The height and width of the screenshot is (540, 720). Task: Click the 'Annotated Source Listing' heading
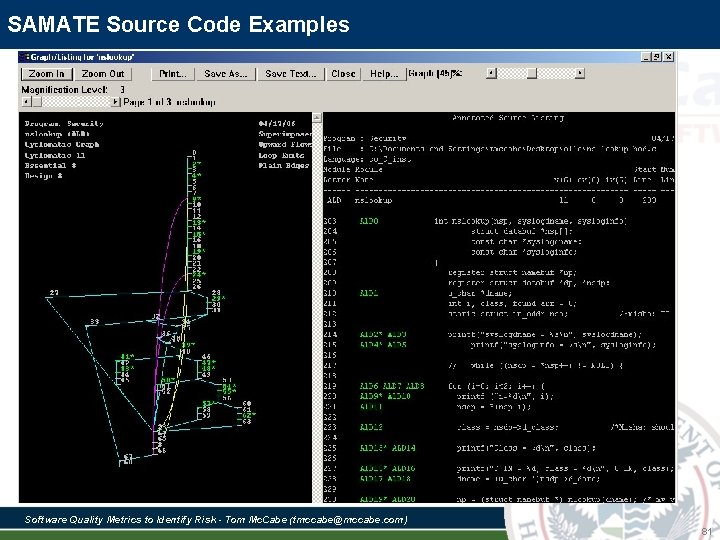click(507, 118)
